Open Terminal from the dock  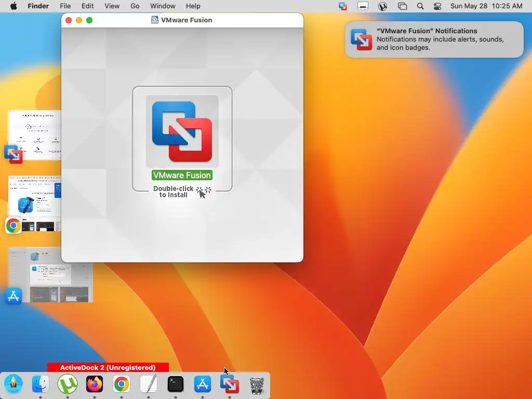click(x=176, y=384)
